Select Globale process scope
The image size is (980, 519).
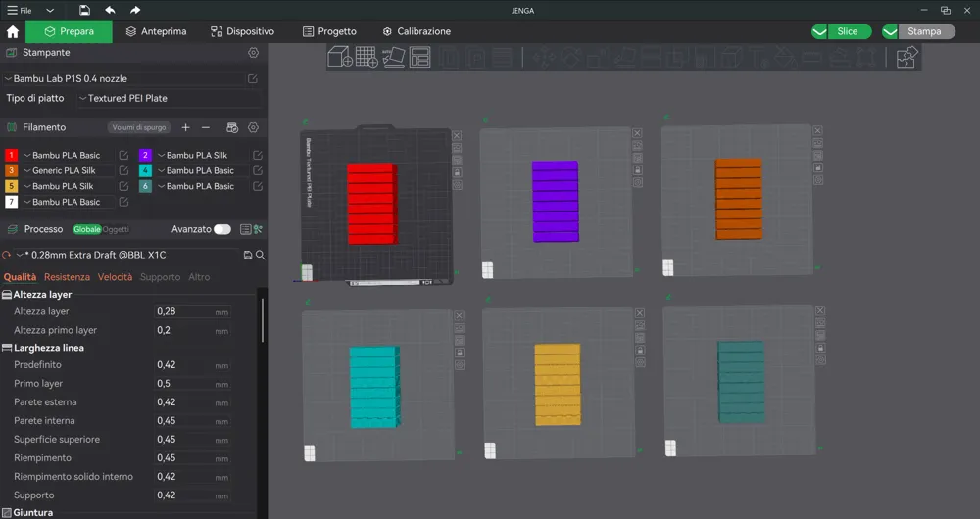click(87, 229)
